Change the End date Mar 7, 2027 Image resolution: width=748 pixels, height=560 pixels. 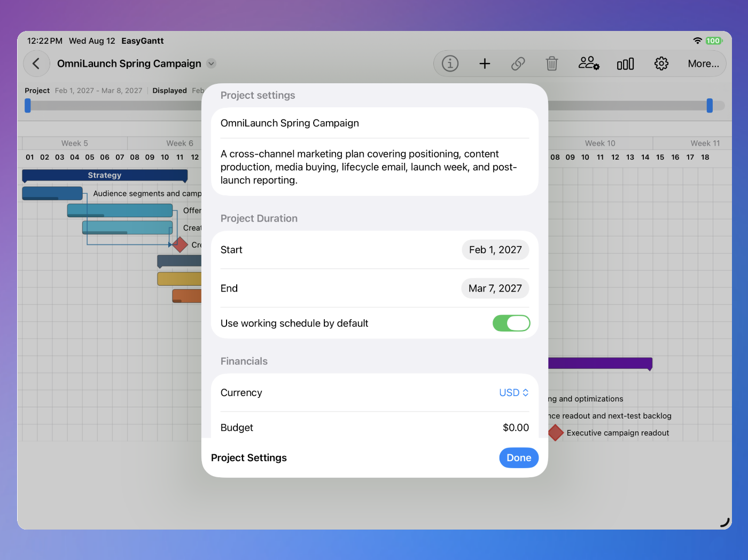click(x=495, y=288)
